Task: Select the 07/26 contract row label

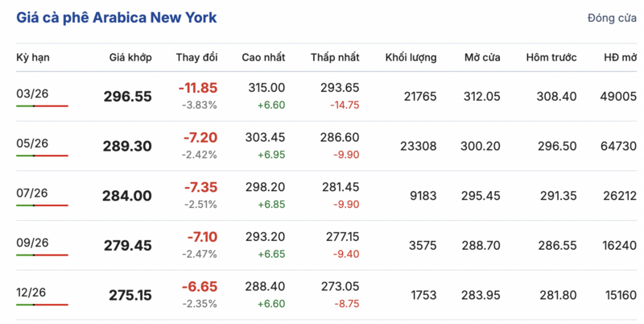Action: click(32, 193)
